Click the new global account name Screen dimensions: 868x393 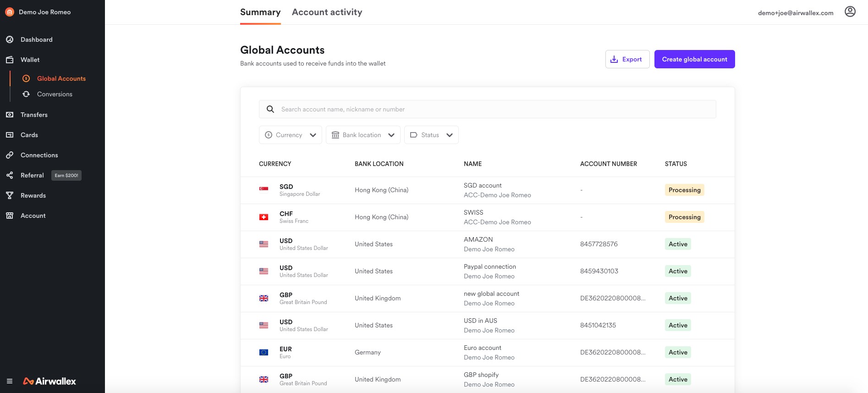coord(491,293)
